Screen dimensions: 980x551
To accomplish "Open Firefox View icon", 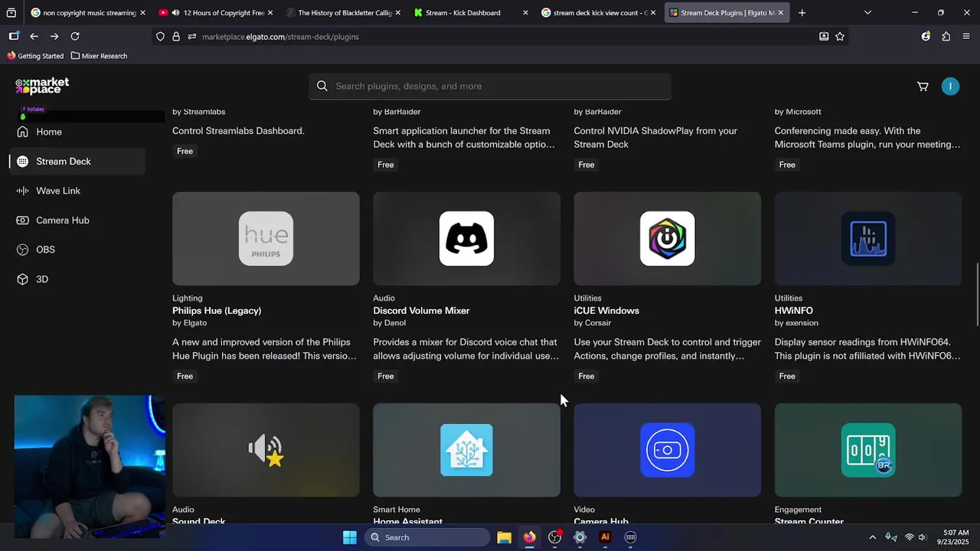I will tap(14, 36).
